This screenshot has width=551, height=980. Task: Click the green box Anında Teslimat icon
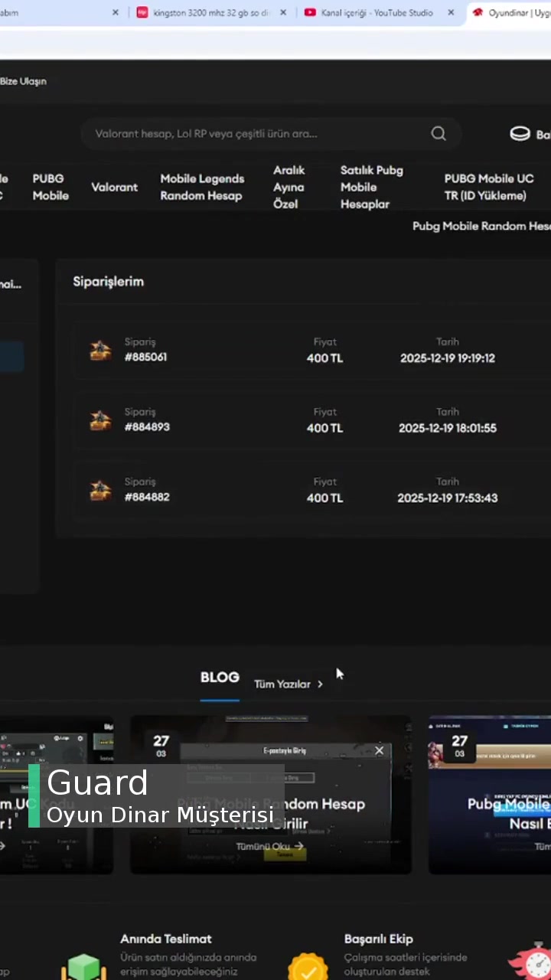tap(83, 966)
